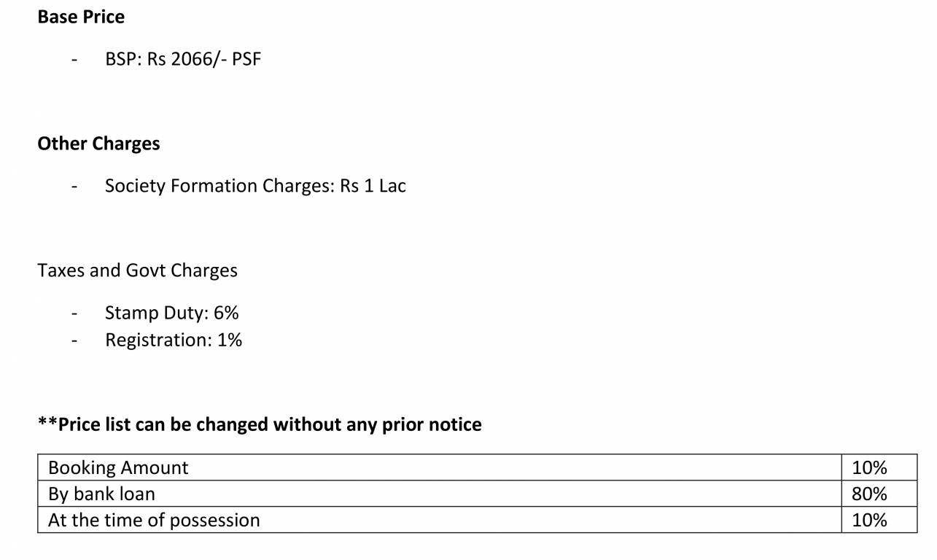Screen dimensions: 937x560
Task: Click the dash bullet before BSP
Action: [x=74, y=61]
